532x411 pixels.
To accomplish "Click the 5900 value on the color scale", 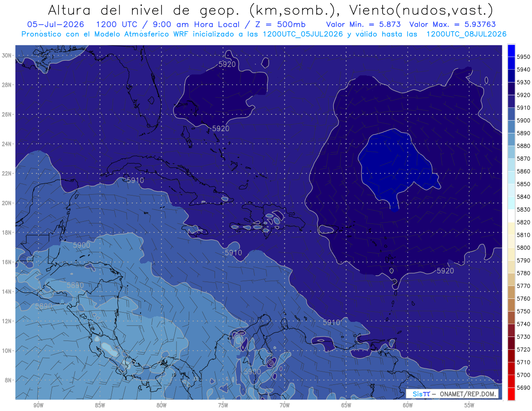I will (x=524, y=120).
